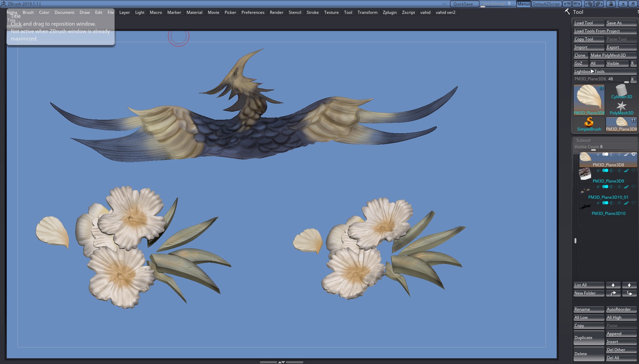Screen dimensions: 639x364
Task: Click the down-right arrow beside New Folder
Action: tap(629, 293)
